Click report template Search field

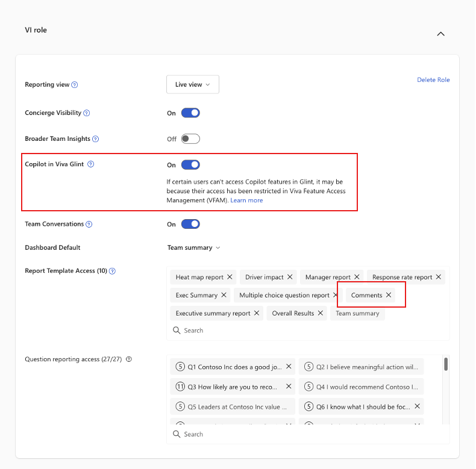(x=308, y=331)
